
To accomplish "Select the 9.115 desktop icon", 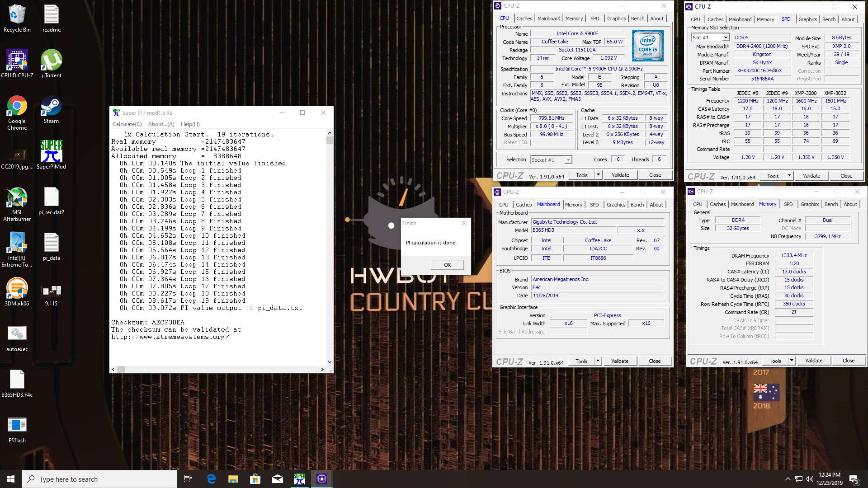I will coord(52,295).
